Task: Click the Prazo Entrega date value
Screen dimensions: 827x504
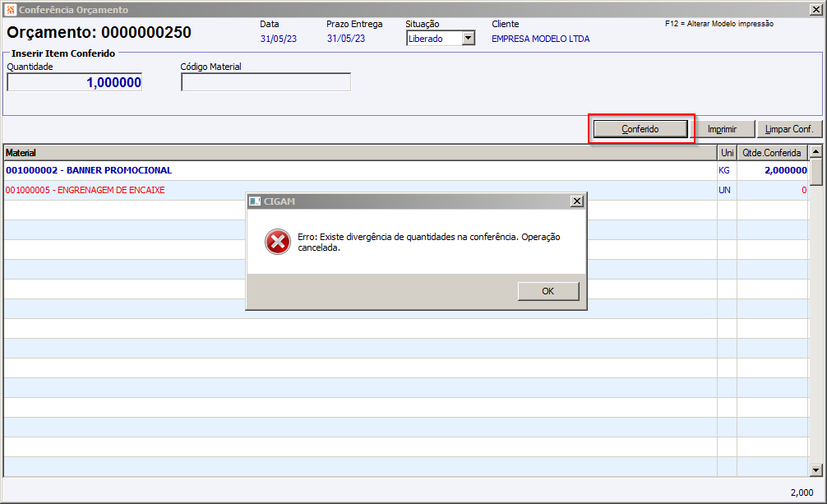Action: 346,39
